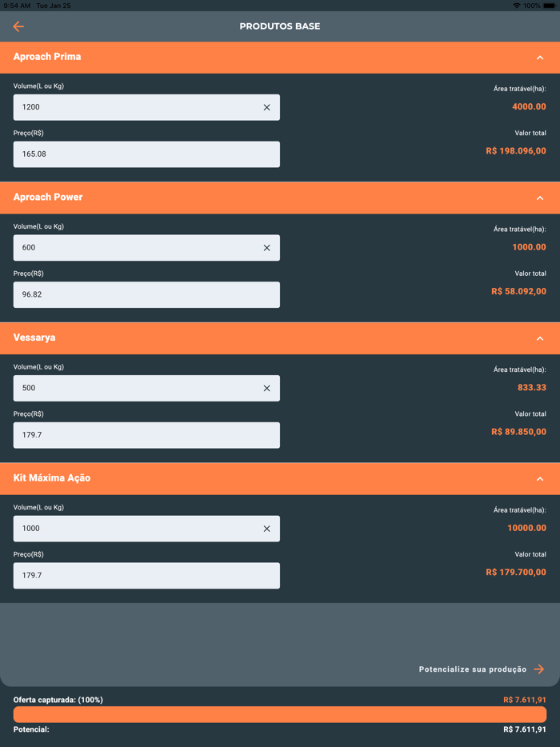
Task: Collapse the Kit Máxima Ação section chevron
Action: (x=540, y=479)
